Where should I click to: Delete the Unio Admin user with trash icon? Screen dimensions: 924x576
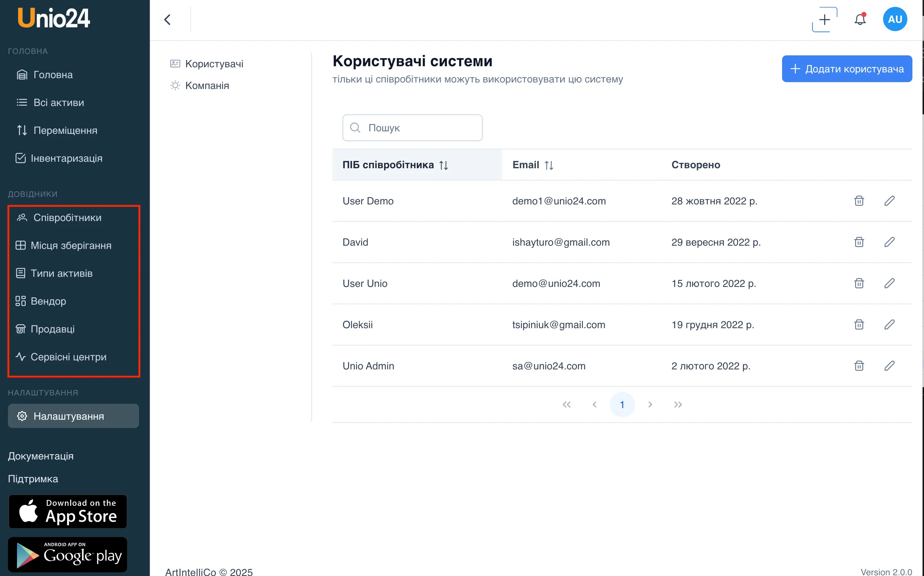coord(859,366)
